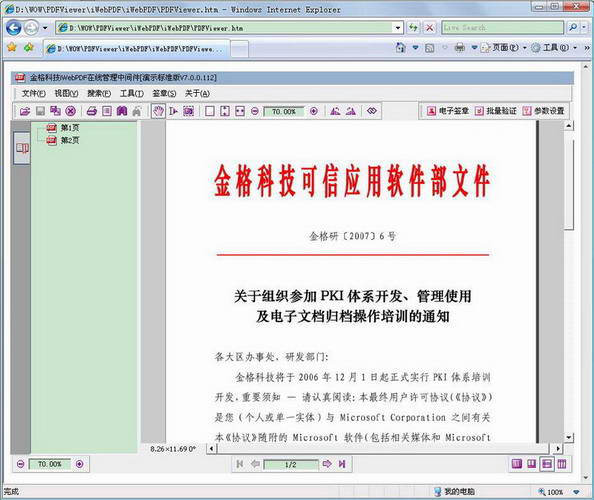Switch to continuous page layout icon

tap(547, 464)
